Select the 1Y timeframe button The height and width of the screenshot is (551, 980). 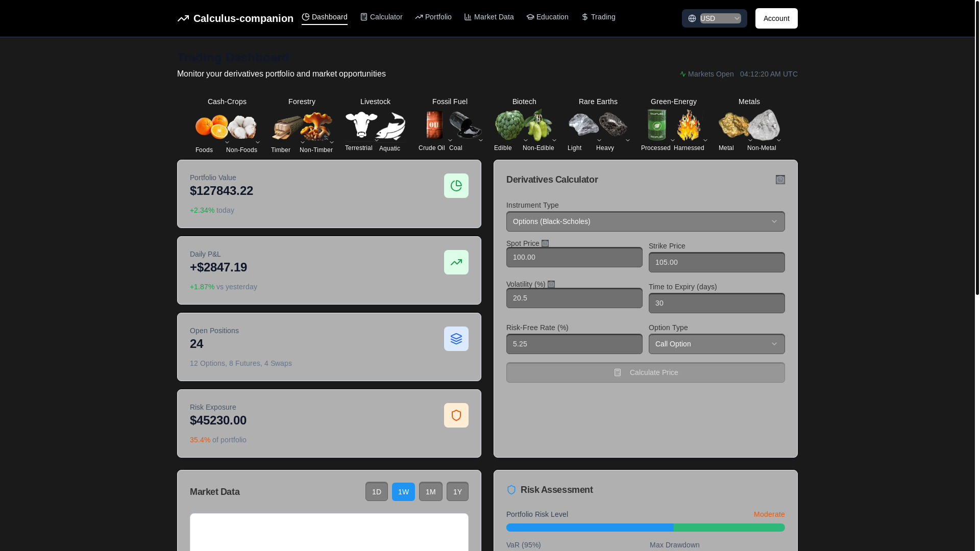(457, 492)
